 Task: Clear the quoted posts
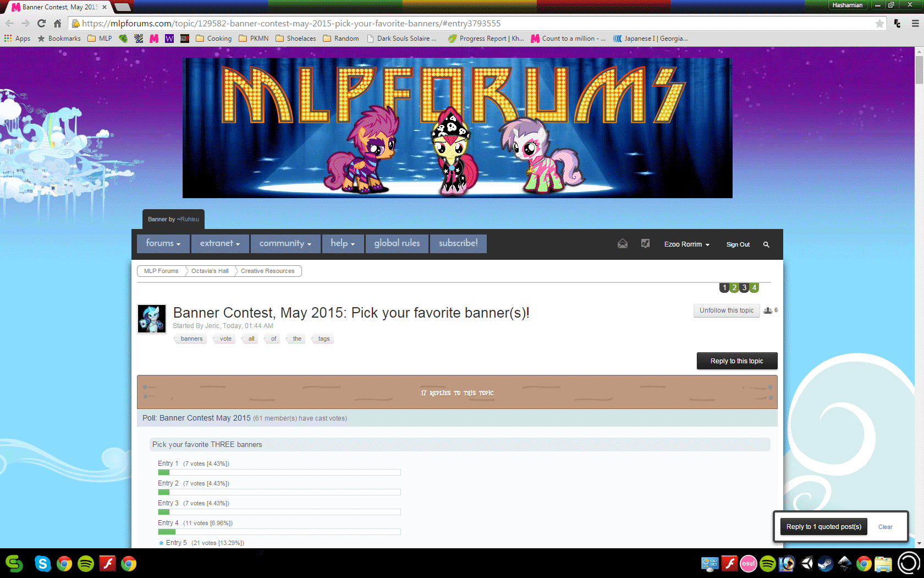[886, 527]
